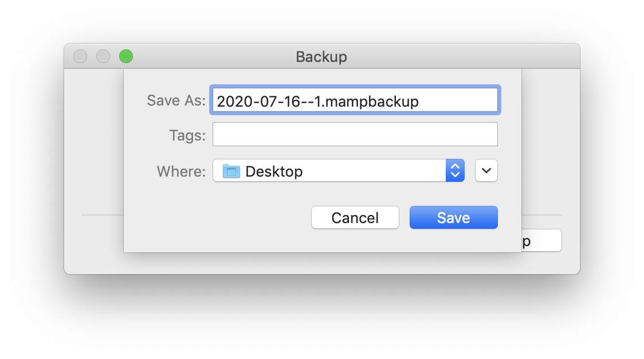Click the Desktop folder icon in Where field
The width and height of the screenshot is (644, 359).
[231, 171]
